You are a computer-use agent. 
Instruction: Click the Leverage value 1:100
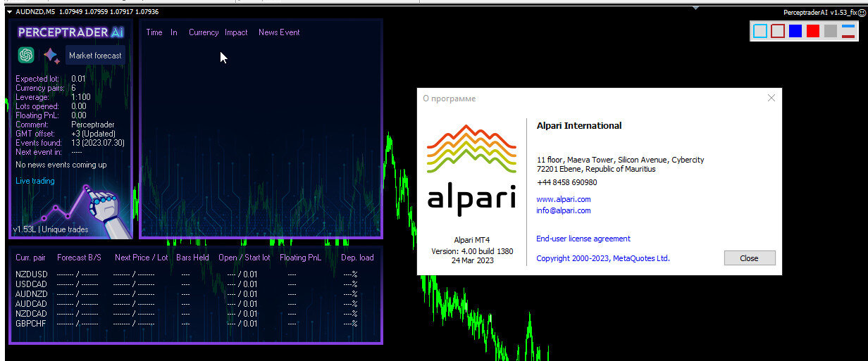(81, 98)
